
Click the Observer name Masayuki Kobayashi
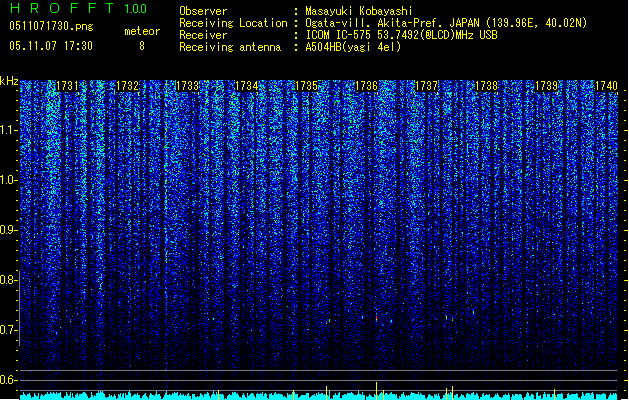click(x=359, y=11)
